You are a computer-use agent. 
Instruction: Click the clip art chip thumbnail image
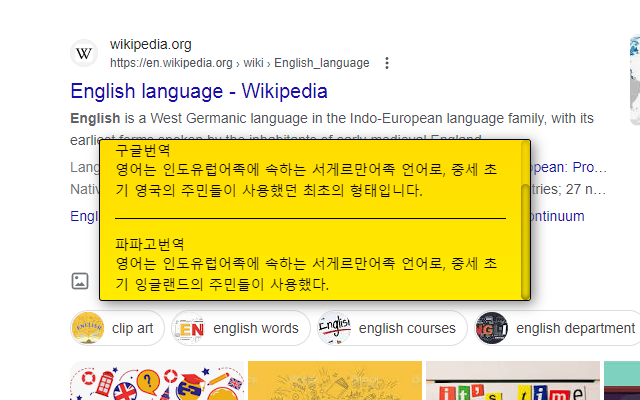coord(88,328)
